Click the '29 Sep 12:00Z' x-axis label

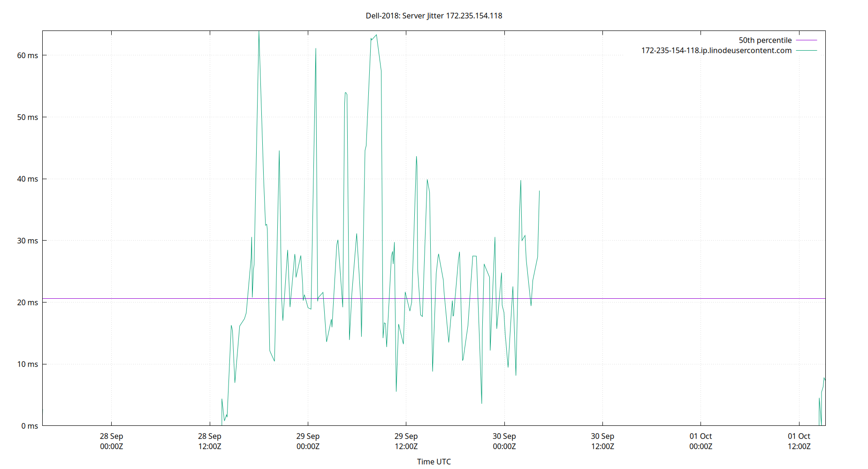[406, 441]
